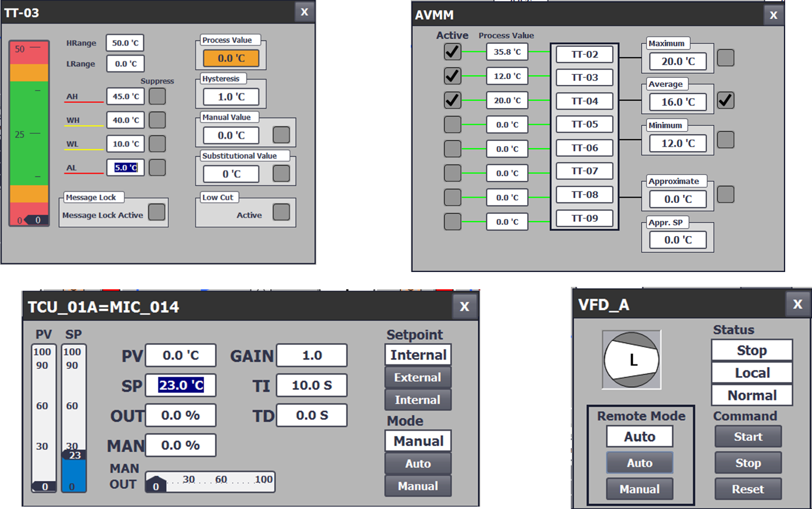Toggle the AH alarm Suppress box
Image resolution: width=812 pixels, height=509 pixels.
[x=157, y=96]
